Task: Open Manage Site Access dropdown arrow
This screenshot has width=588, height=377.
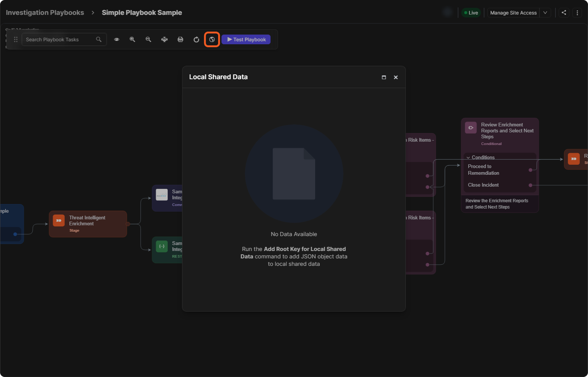Action: (x=545, y=13)
